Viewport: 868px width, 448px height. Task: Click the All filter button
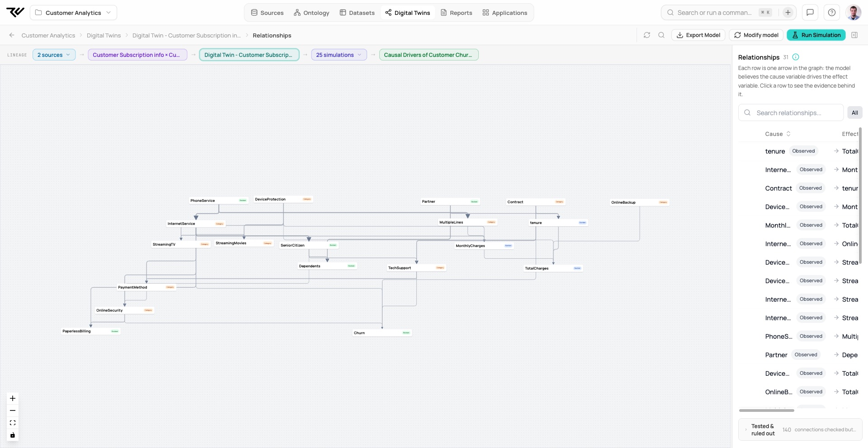coord(854,113)
